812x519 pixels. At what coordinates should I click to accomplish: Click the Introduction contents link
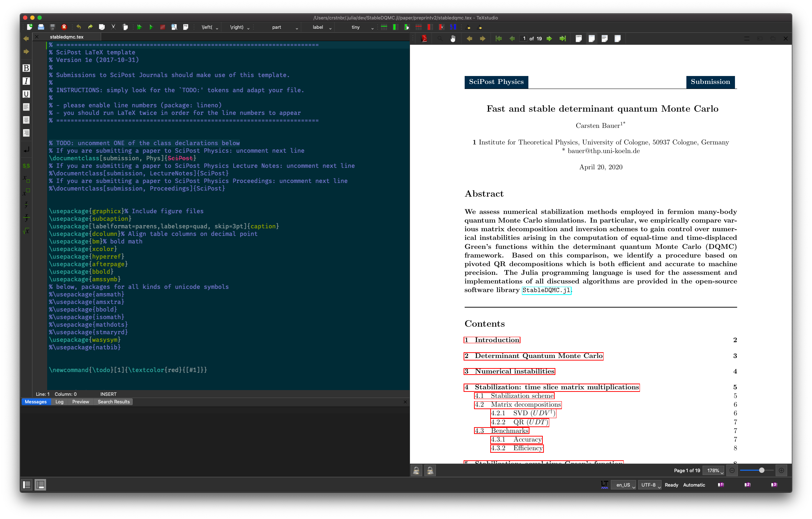click(x=492, y=340)
